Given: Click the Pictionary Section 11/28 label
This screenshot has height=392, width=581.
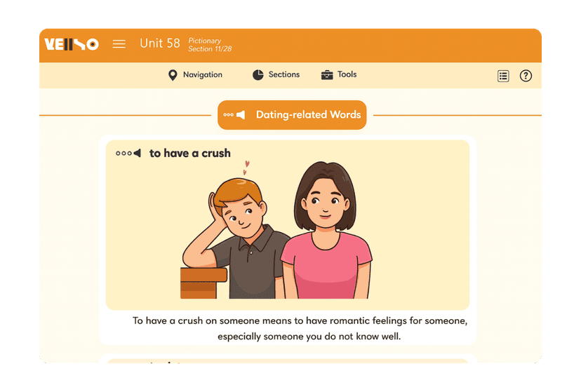Looking at the screenshot, I should (210, 45).
